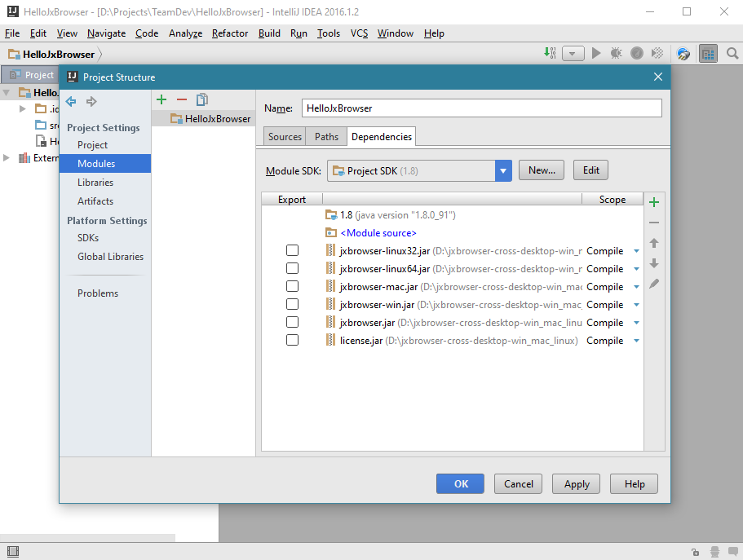The image size is (743, 560).
Task: Open the Refactor menu
Action: point(230,33)
